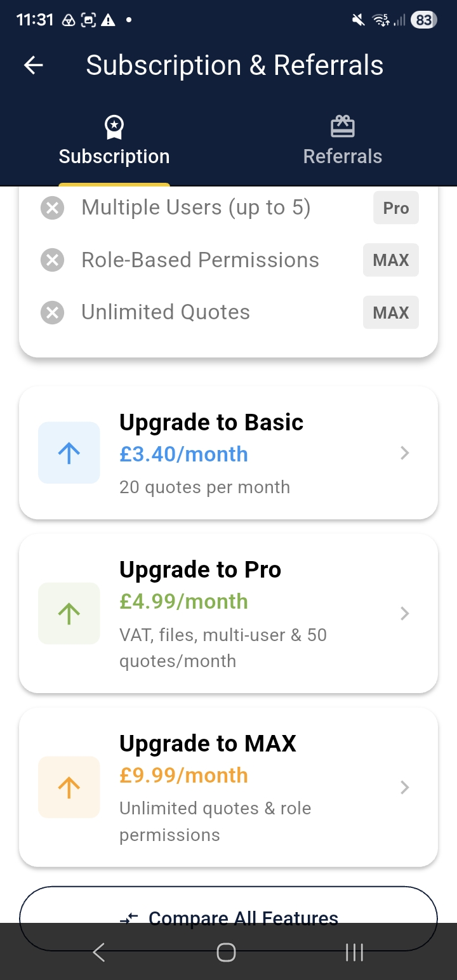Tap the orange Upgrade to MAX arrow icon
This screenshot has width=457, height=980.
[69, 787]
